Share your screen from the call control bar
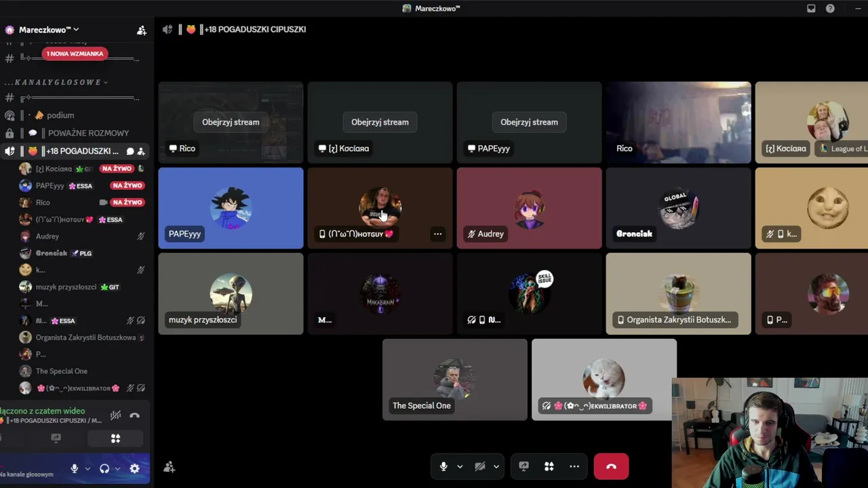The height and width of the screenshot is (488, 868). [524, 466]
